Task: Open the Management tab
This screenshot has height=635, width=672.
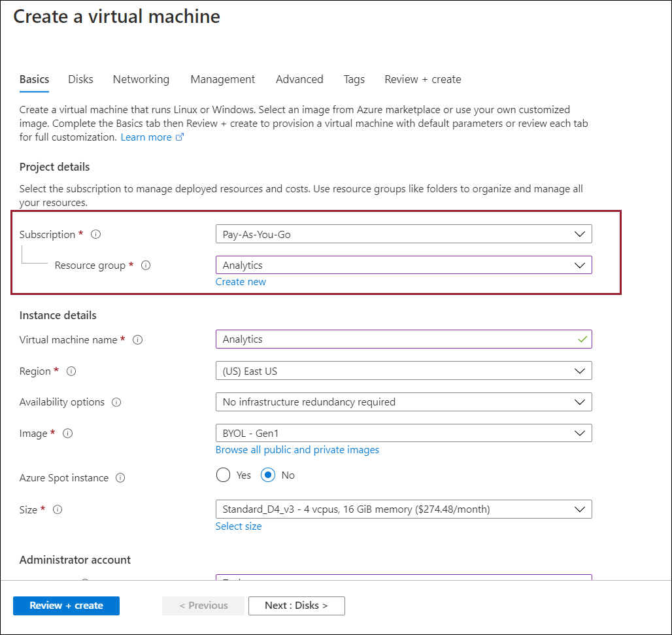Action: [223, 79]
